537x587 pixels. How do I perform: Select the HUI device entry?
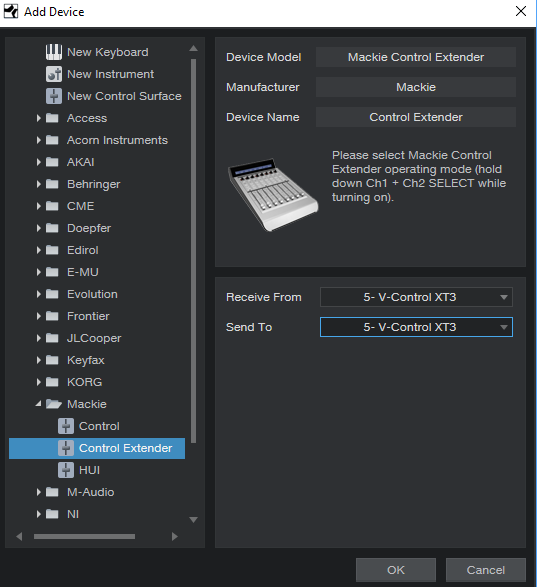90,470
